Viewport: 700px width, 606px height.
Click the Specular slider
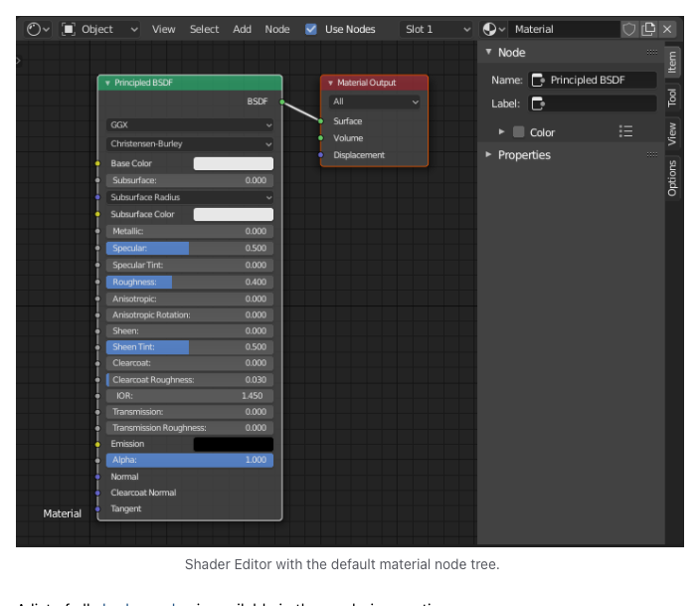pos(190,248)
